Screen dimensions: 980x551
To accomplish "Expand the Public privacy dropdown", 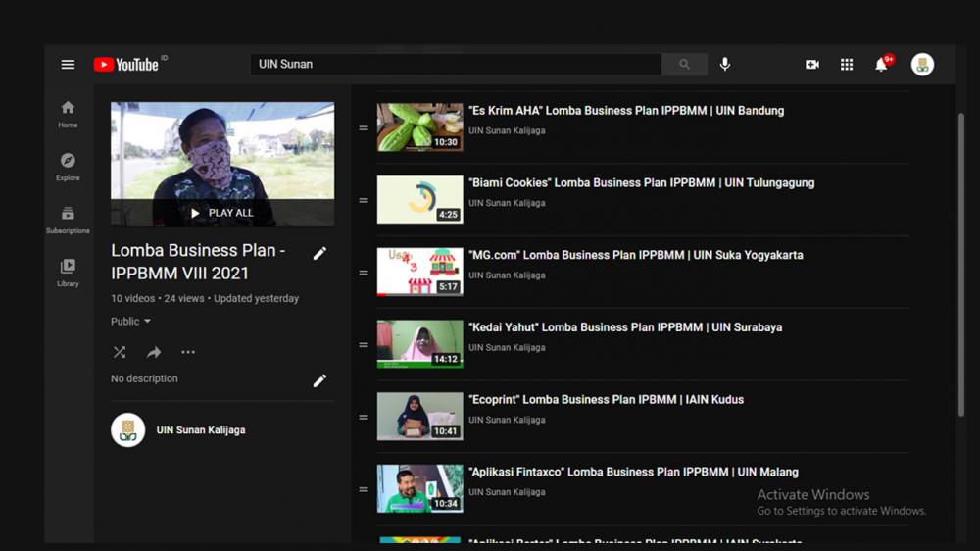I will (131, 322).
